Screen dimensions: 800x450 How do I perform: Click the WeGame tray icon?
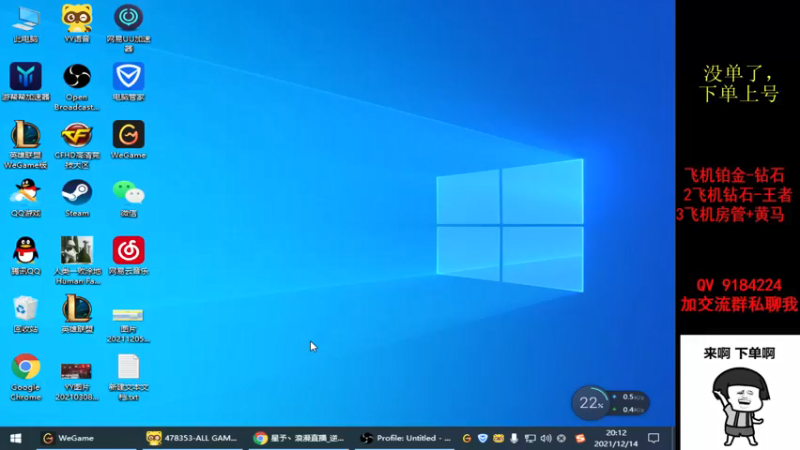467,438
